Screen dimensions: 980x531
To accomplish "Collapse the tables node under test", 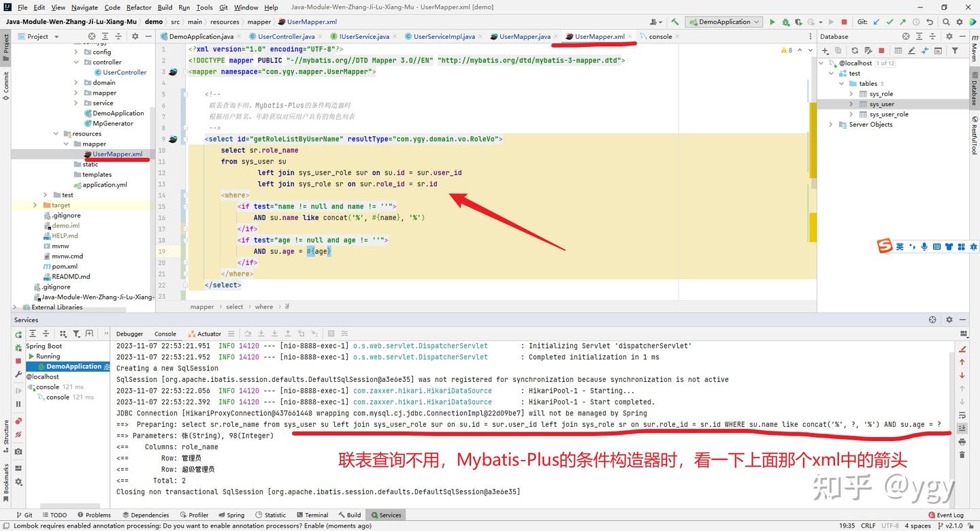I will click(x=842, y=83).
